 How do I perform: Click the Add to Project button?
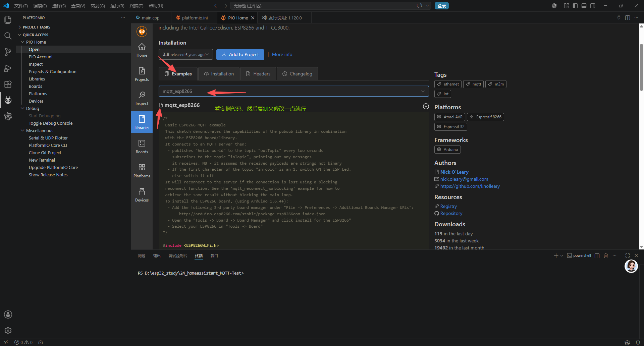(x=240, y=55)
